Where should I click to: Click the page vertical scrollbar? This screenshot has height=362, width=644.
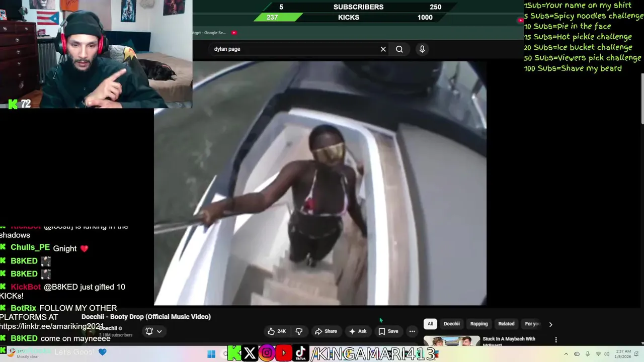[x=642, y=98]
